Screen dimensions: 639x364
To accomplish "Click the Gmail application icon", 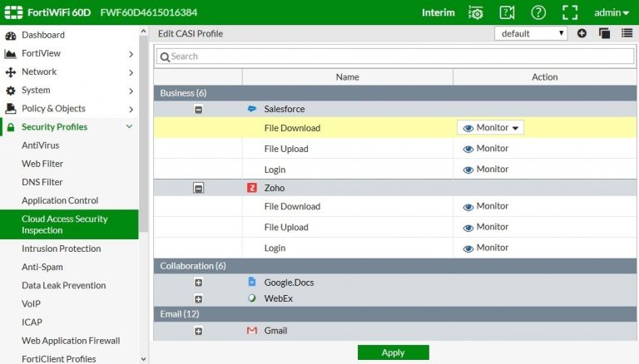I will point(252,331).
